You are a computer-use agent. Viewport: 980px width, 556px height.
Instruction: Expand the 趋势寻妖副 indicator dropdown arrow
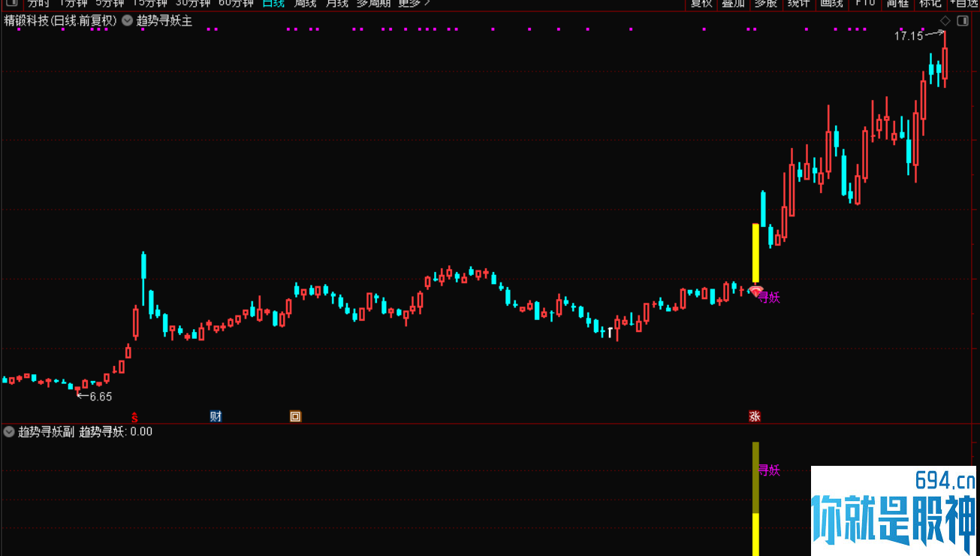pyautogui.click(x=9, y=431)
